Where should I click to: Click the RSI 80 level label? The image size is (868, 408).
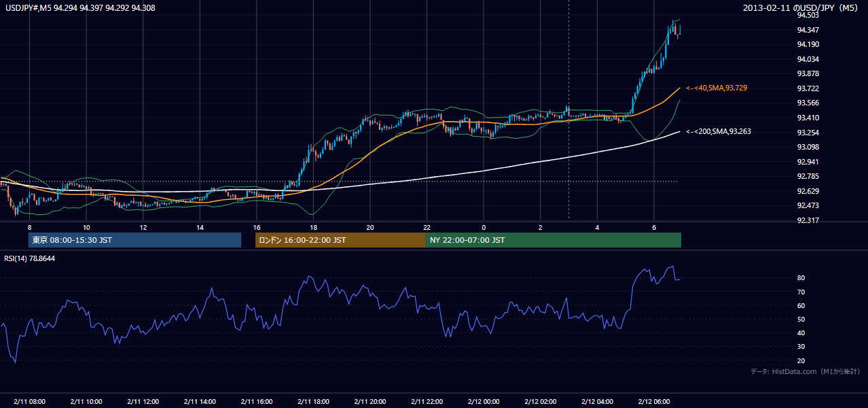[x=801, y=278]
